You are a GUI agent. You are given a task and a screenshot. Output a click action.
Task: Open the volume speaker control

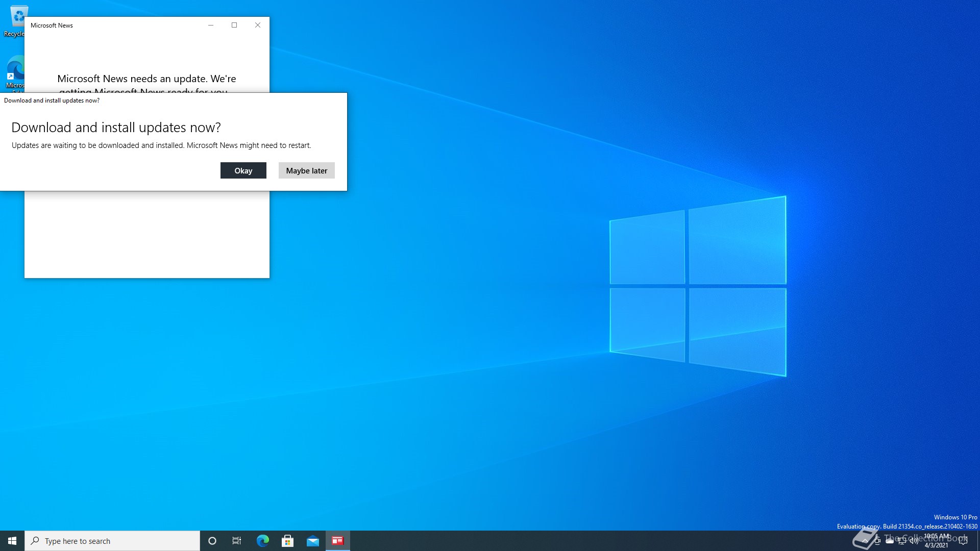[914, 541]
